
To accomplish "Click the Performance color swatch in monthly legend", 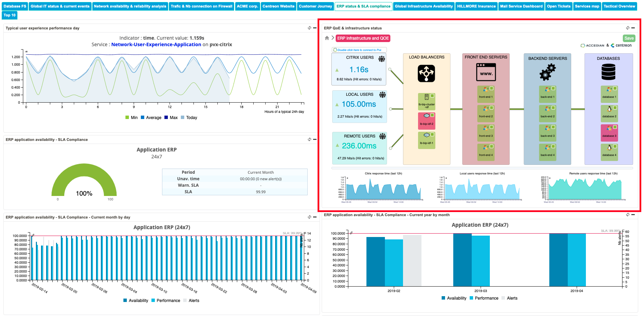I will [471, 298].
